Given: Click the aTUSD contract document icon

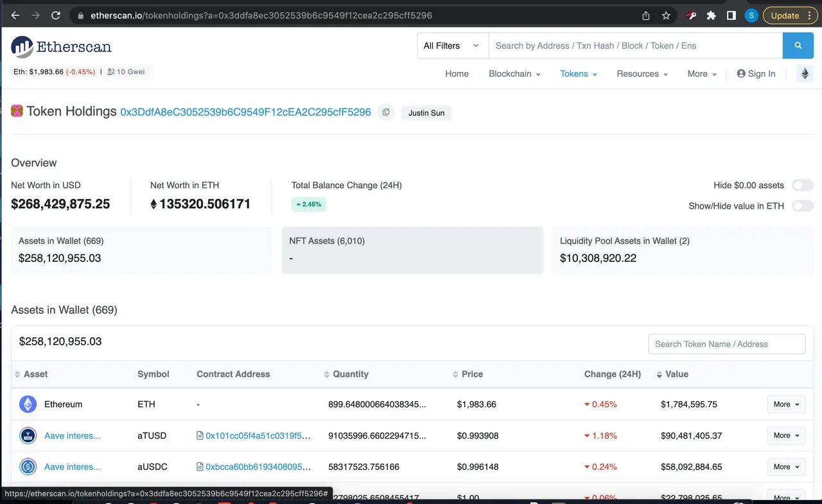Looking at the screenshot, I should [x=200, y=436].
